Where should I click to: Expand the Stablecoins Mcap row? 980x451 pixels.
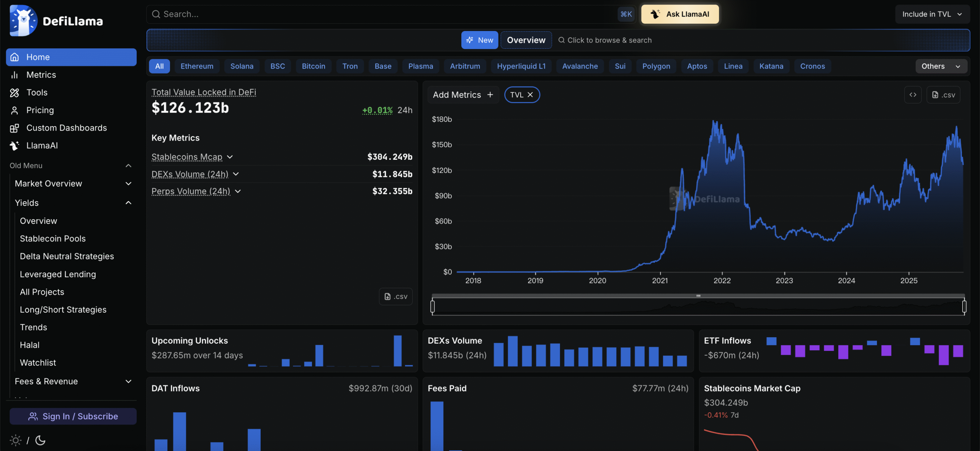coord(230,157)
